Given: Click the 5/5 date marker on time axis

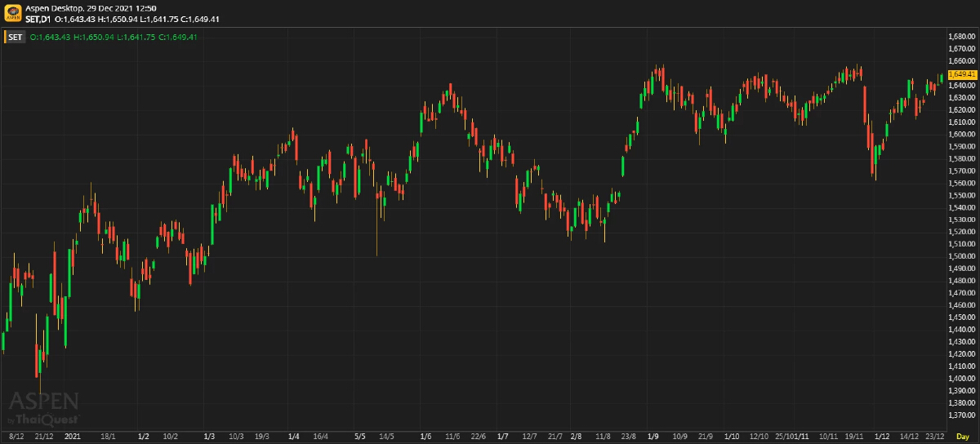Looking at the screenshot, I should pyautogui.click(x=360, y=437).
